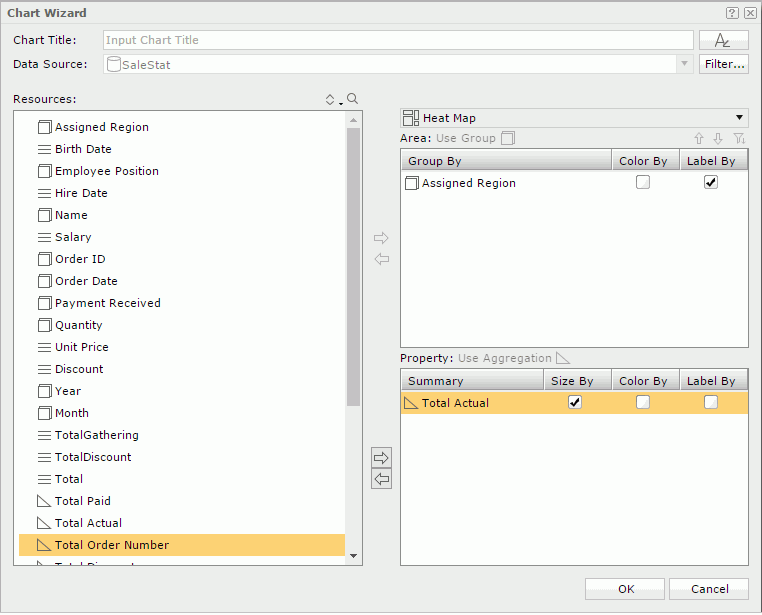Expand the Data Source dropdown arrow

(685, 64)
